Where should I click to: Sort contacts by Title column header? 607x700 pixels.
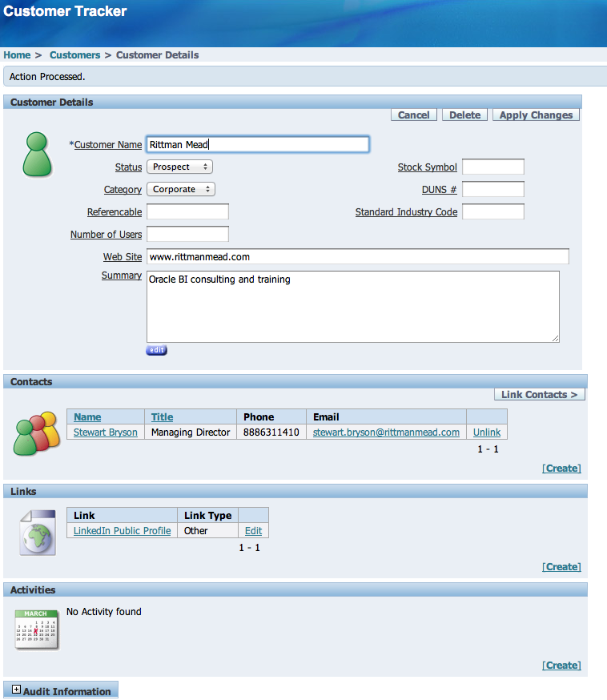162,417
